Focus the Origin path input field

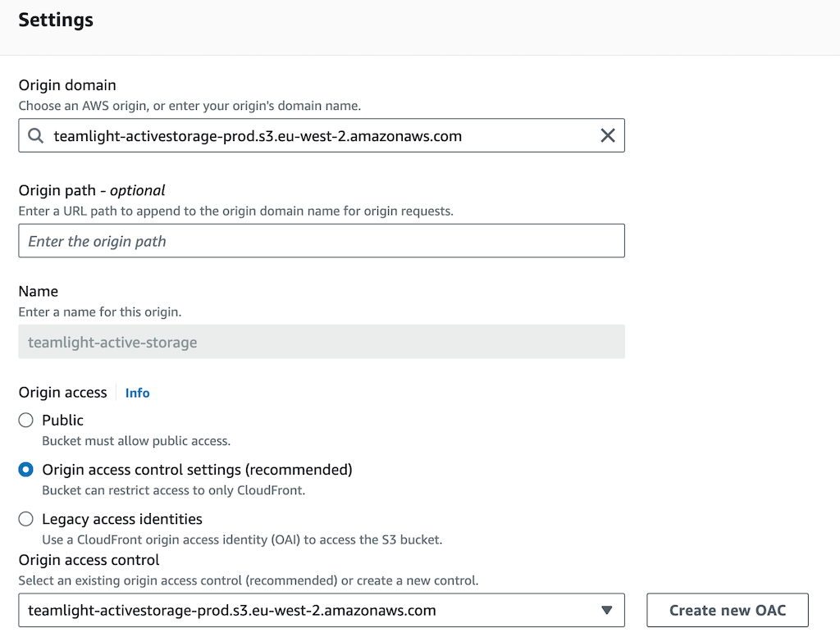(322, 241)
